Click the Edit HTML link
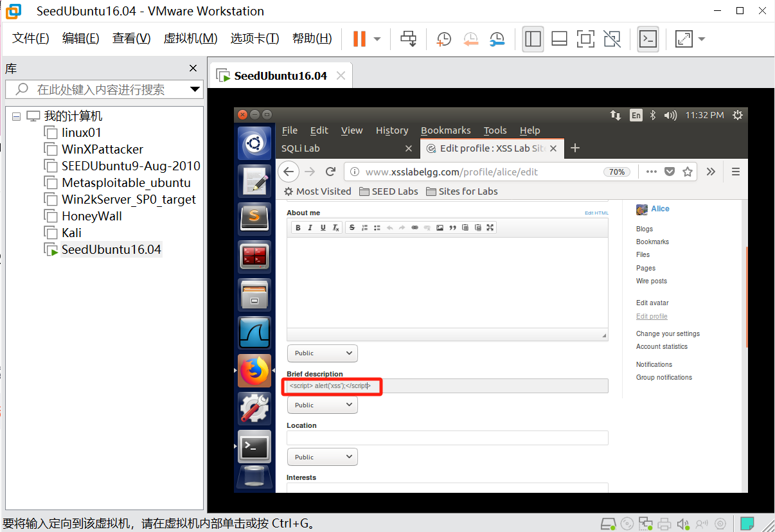 [x=596, y=213]
